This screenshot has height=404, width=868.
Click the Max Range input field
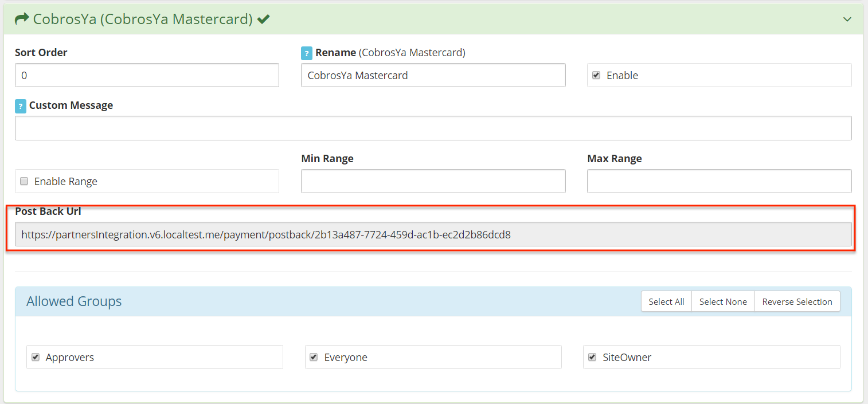tap(719, 181)
